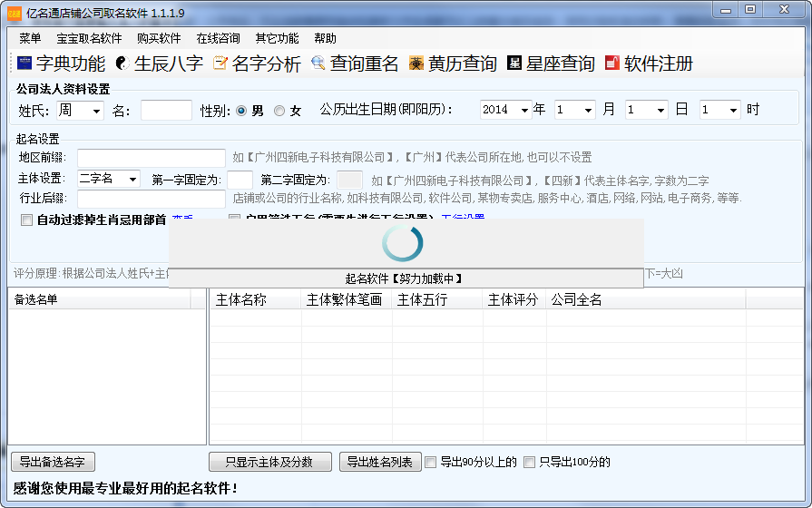Viewport: 812px width, 508px height.
Task: Click the 公司全名 column header
Action: click(x=646, y=300)
